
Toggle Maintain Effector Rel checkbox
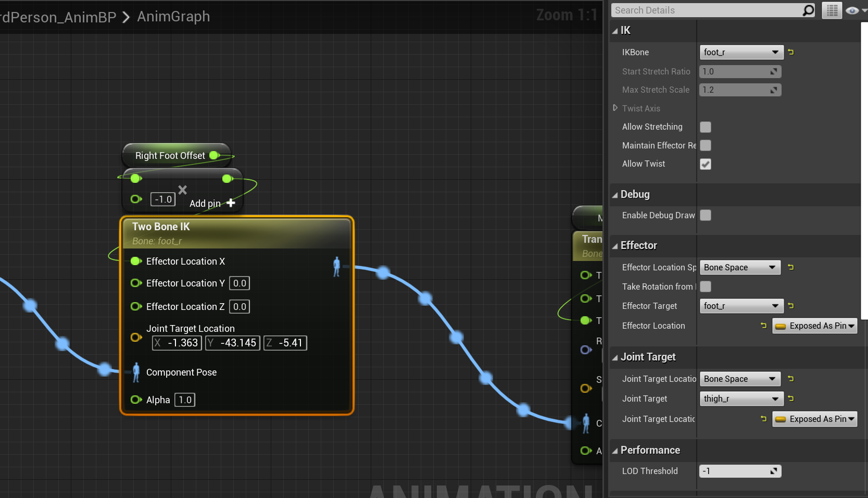pyautogui.click(x=706, y=145)
